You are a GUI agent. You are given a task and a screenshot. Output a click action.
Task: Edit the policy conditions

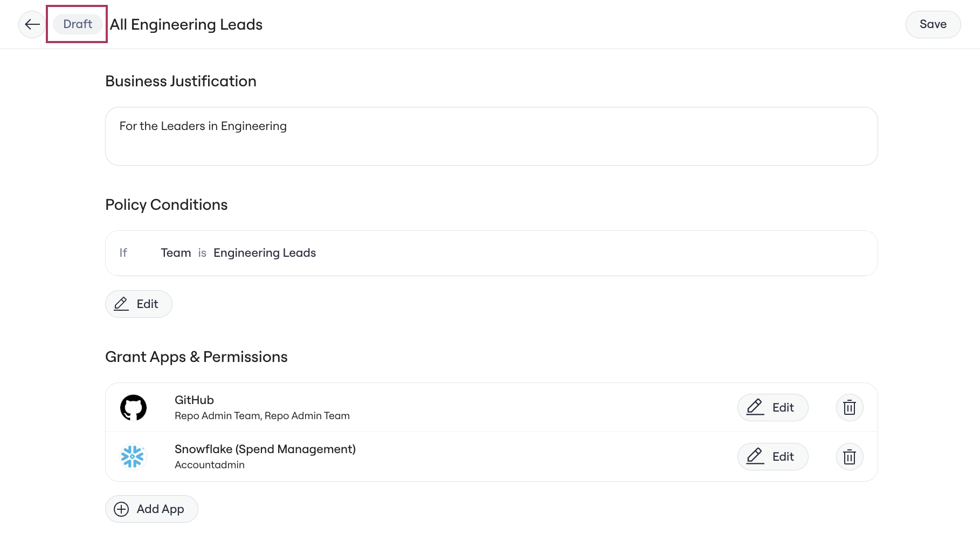(139, 304)
